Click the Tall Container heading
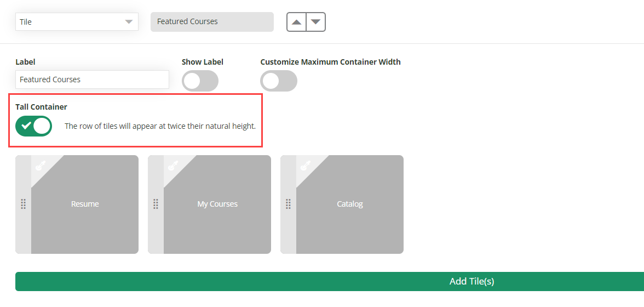644x307 pixels. (41, 107)
